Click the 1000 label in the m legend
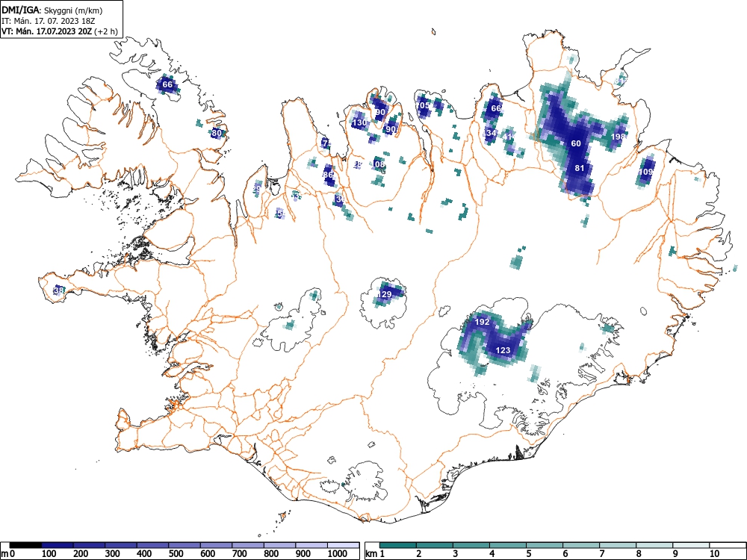Screen dimensions: 747x560 coord(338,553)
